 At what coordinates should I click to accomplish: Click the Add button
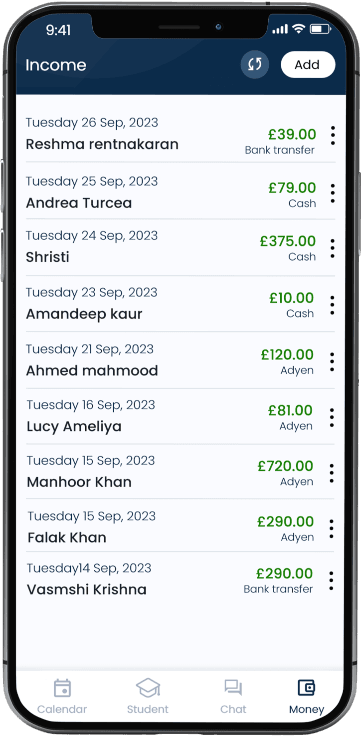pos(307,65)
